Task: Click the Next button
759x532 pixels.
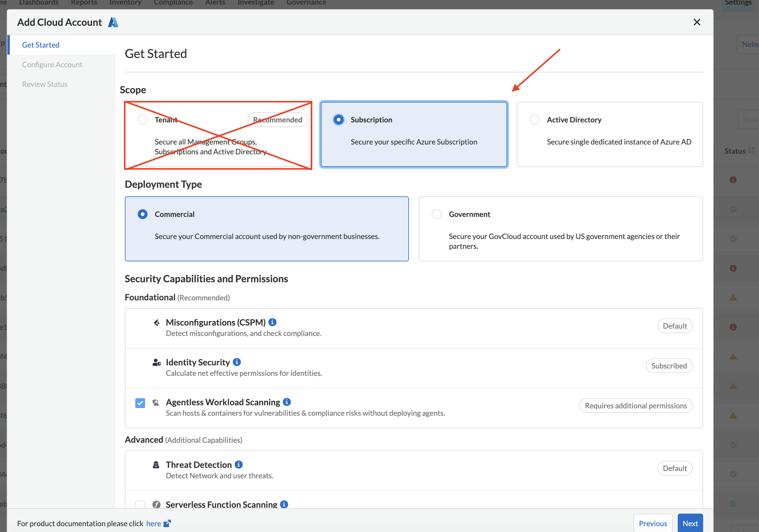Action: coord(690,523)
